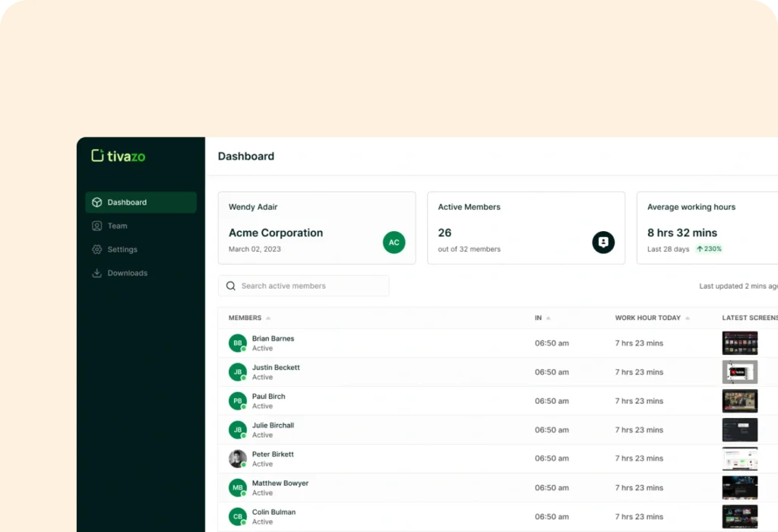Focus the Search active members field
This screenshot has height=532, width=778.
tap(312, 286)
